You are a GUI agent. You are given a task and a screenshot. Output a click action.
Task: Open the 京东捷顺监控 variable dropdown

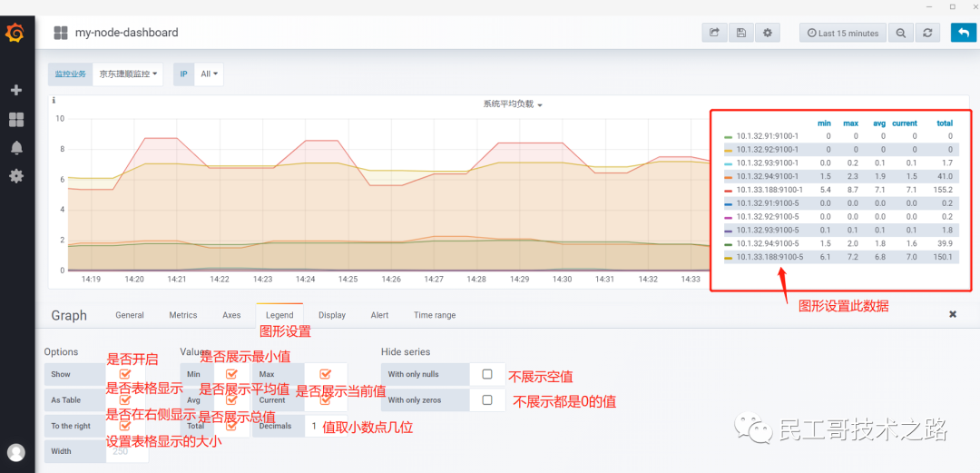(x=128, y=74)
